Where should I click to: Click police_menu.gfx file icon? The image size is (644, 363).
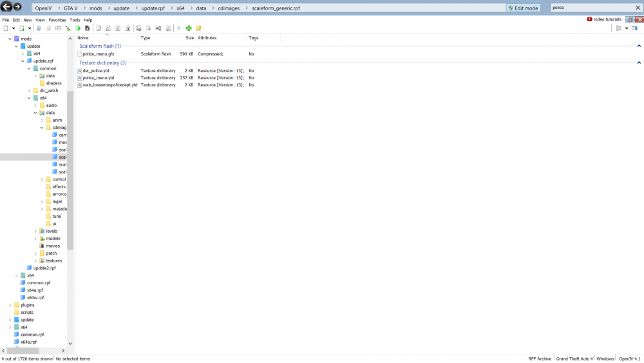click(x=80, y=54)
